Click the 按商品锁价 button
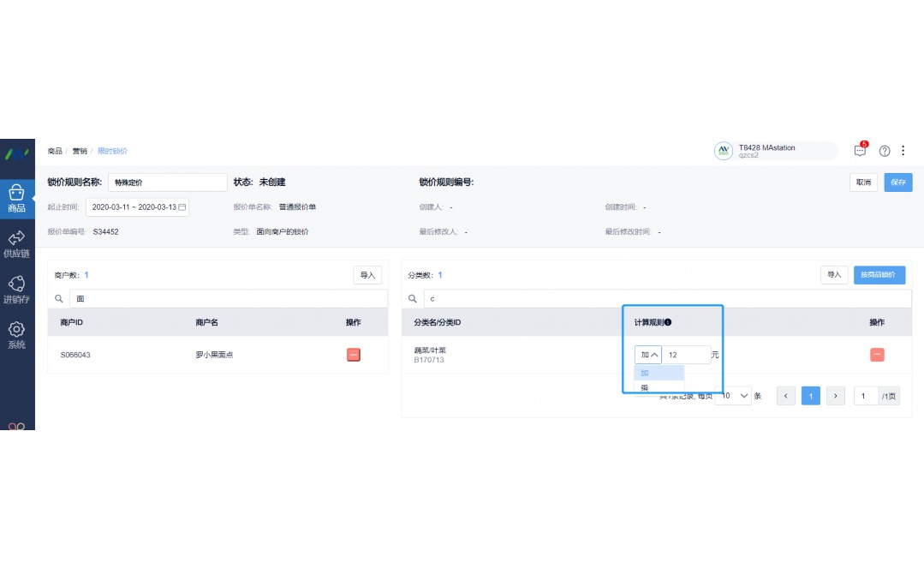This screenshot has height=569, width=924. [x=880, y=275]
